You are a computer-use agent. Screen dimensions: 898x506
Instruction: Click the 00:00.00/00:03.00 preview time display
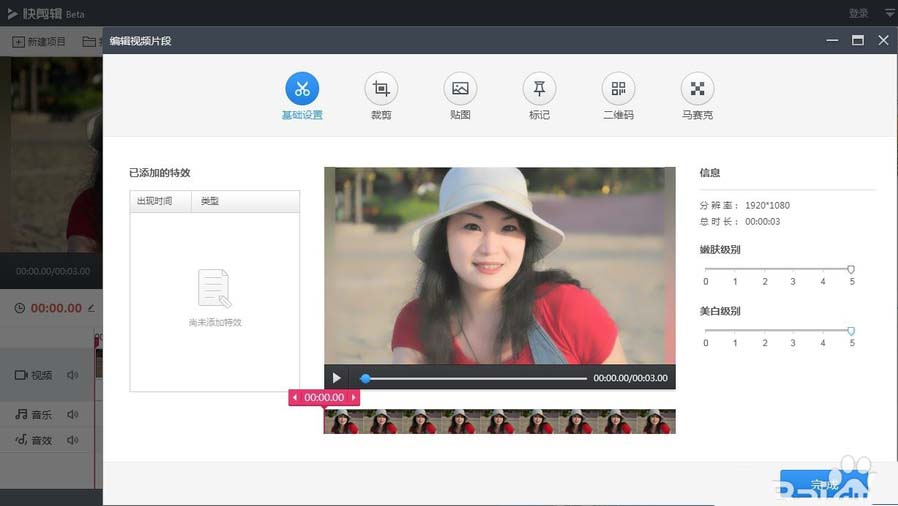pyautogui.click(x=630, y=378)
